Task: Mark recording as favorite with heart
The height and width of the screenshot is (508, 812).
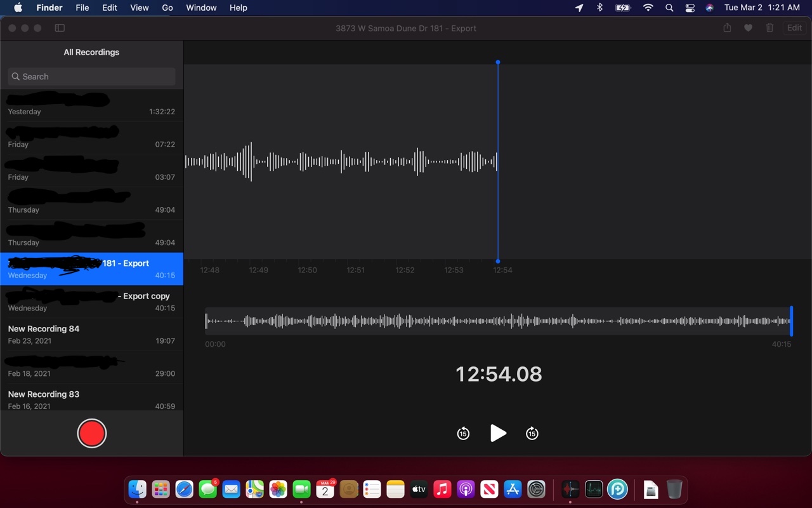Action: (x=749, y=28)
